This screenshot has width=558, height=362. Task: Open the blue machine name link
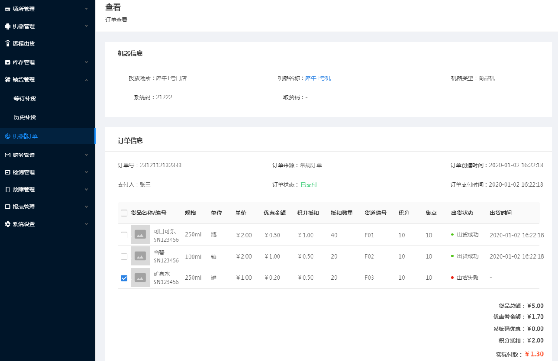click(x=318, y=78)
